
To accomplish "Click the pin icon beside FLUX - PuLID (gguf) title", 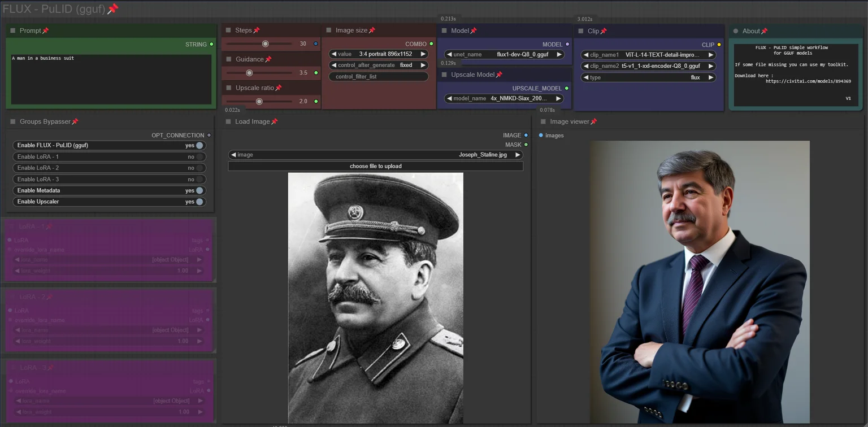I will [x=112, y=8].
